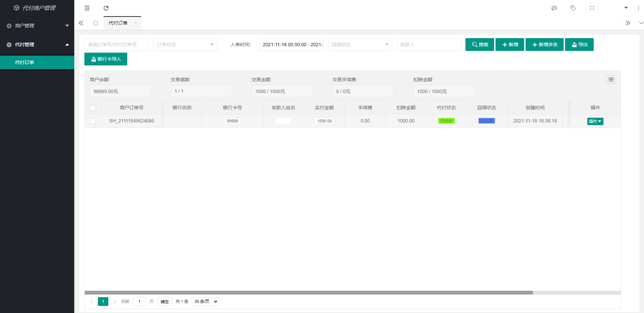Click the 收款人 input field
Viewport: 644px width, 313px height.
pyautogui.click(x=429, y=45)
